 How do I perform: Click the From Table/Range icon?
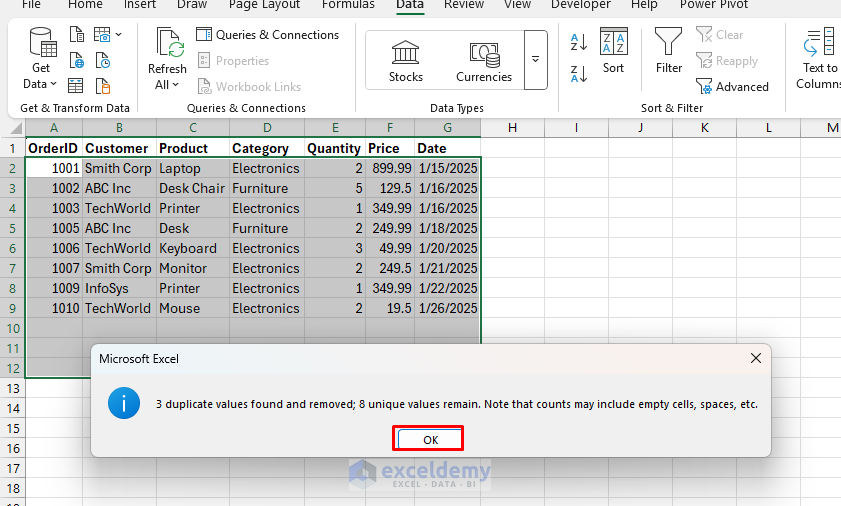click(76, 85)
